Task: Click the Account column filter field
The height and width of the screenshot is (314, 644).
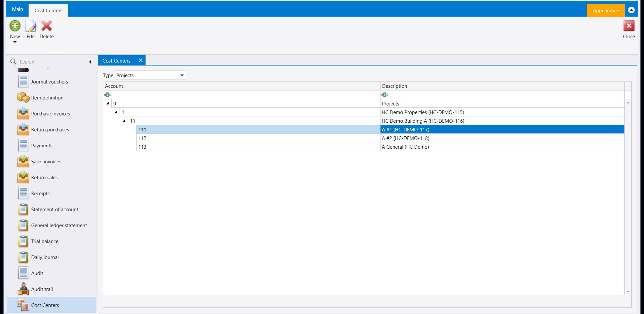Action: click(x=242, y=95)
